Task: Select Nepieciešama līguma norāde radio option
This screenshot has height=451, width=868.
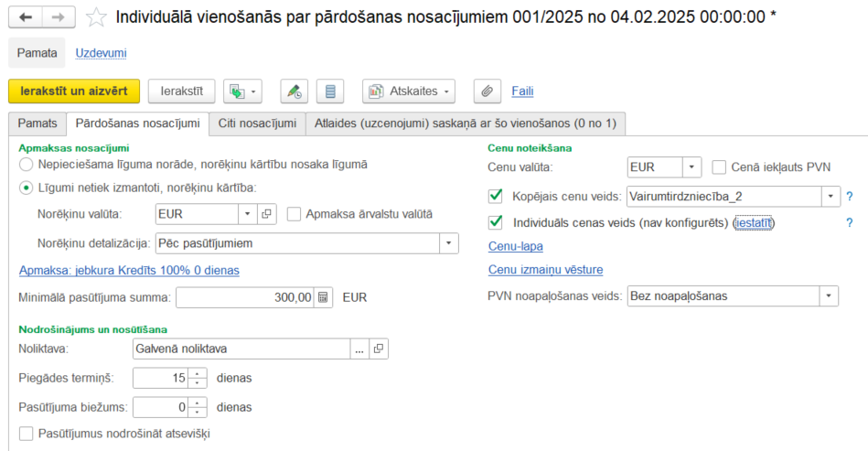Action: (26, 165)
